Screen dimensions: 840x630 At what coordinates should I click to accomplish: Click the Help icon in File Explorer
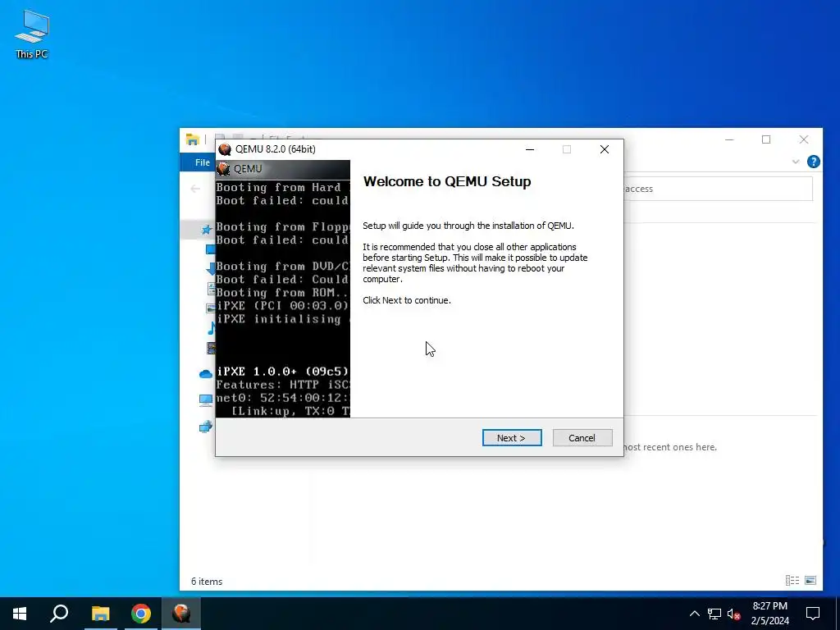[813, 162]
